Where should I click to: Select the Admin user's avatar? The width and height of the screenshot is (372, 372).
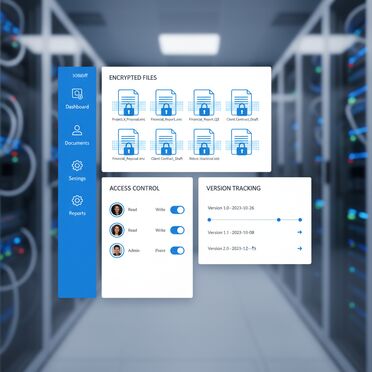point(117,250)
